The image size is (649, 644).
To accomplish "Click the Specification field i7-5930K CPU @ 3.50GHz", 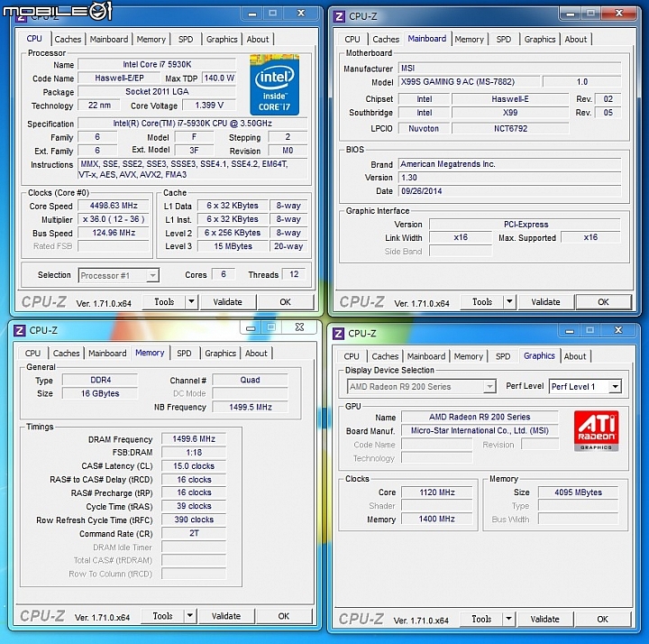I will pyautogui.click(x=193, y=124).
